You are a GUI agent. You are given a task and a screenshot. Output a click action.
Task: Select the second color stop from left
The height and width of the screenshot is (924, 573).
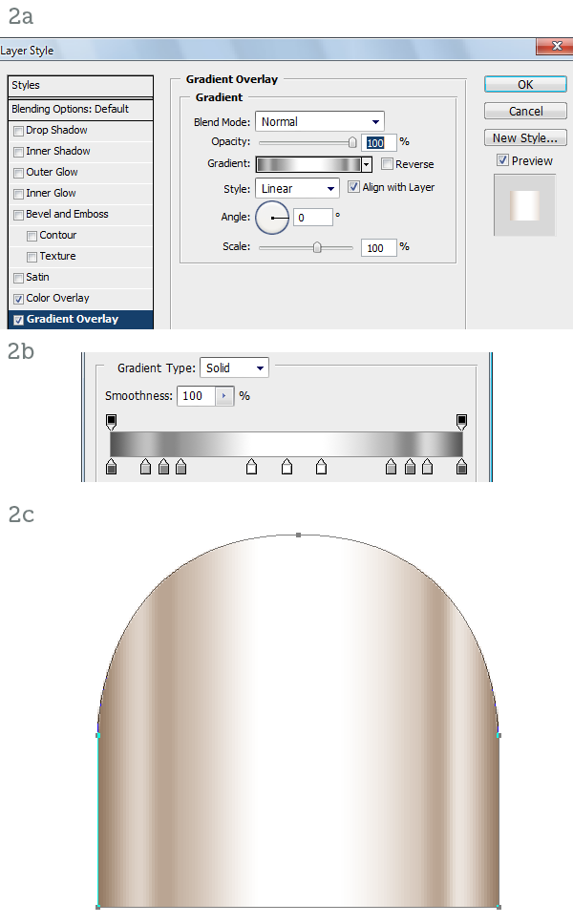point(145,467)
